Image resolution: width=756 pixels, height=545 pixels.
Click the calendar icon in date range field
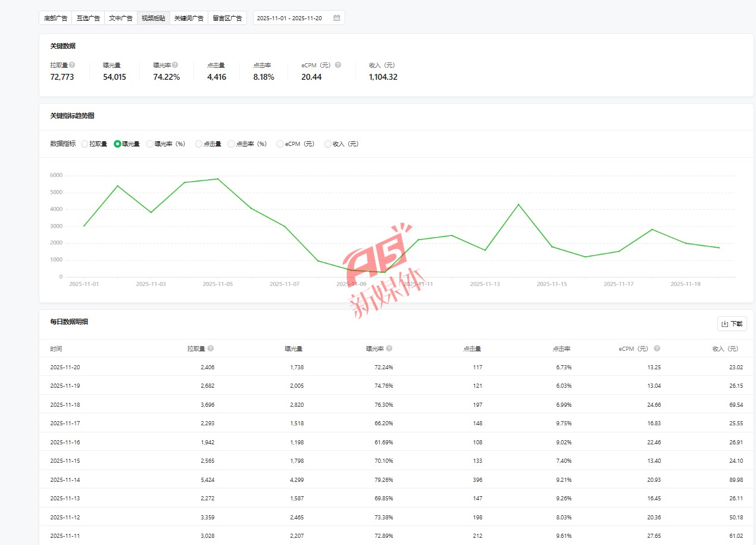click(x=336, y=18)
